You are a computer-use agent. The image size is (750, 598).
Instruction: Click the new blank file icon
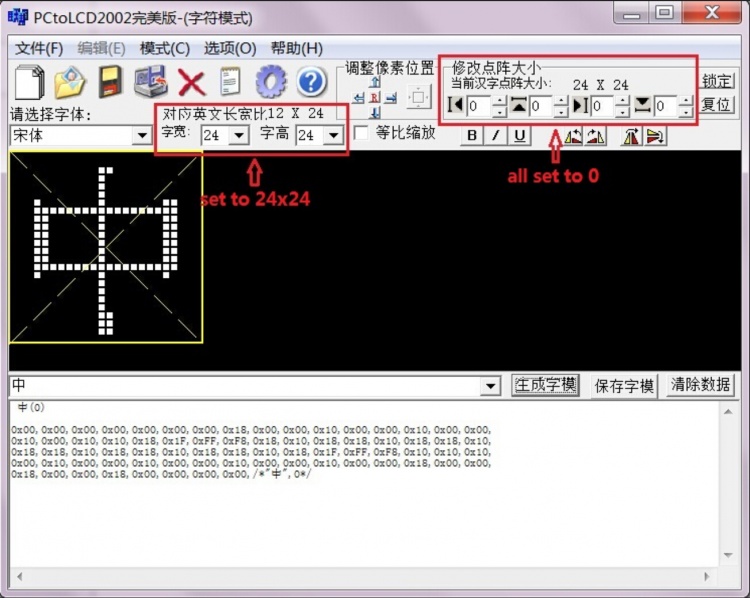tap(30, 81)
